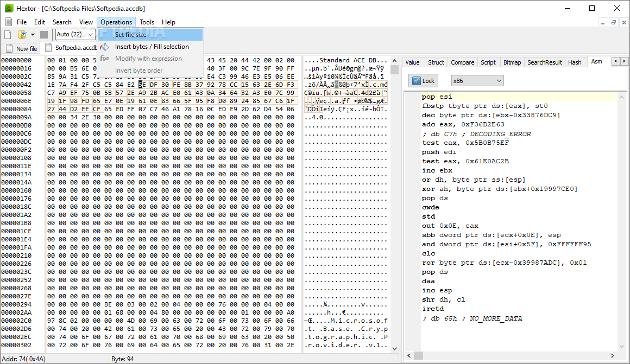Open the Help menu
This screenshot has width=630, height=364.
click(168, 22)
